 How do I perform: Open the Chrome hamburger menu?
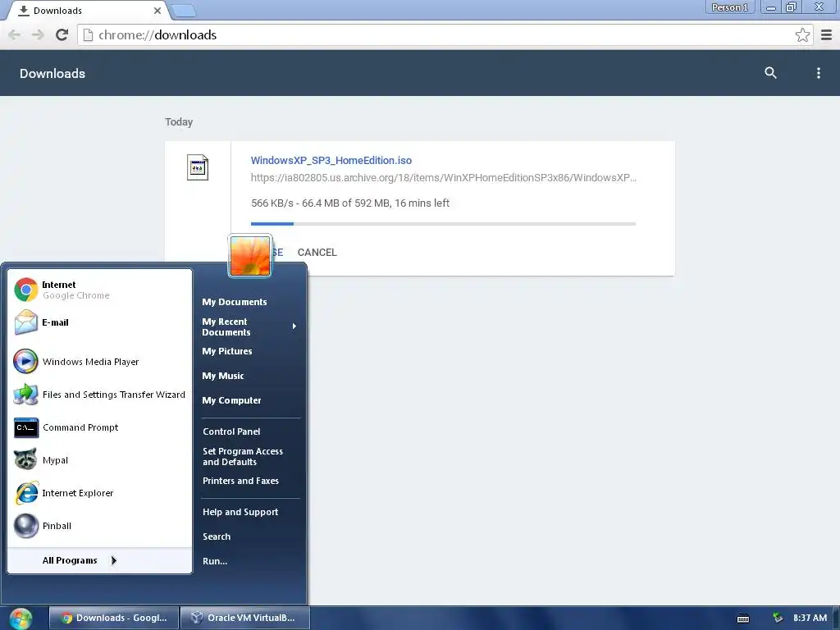coord(827,34)
